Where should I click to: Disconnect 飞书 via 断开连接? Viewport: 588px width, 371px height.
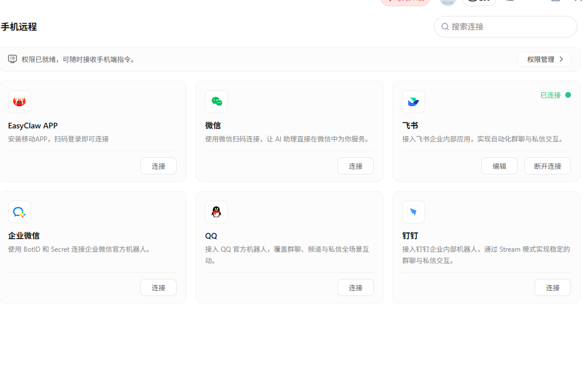click(548, 166)
